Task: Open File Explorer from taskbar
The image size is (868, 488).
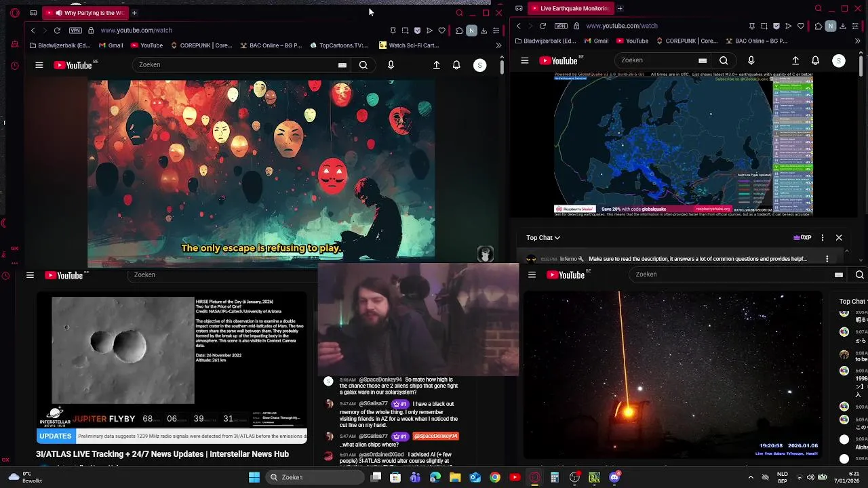Action: (455, 477)
